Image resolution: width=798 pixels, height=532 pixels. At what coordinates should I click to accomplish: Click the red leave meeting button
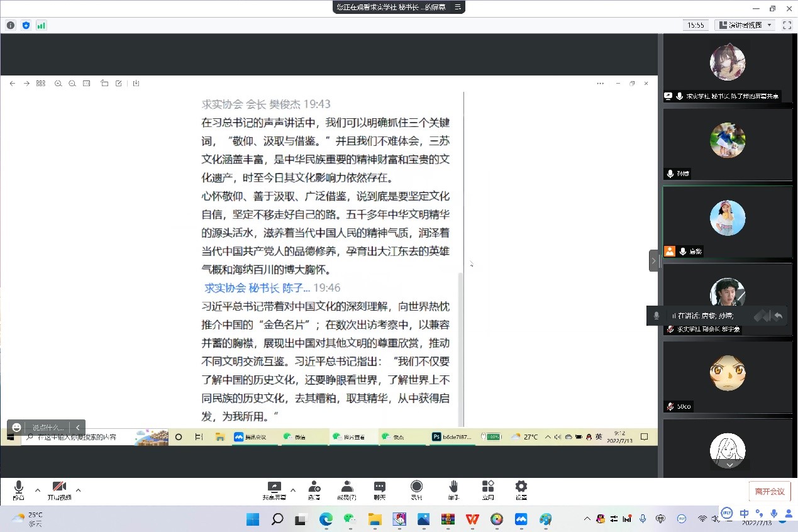click(x=770, y=491)
